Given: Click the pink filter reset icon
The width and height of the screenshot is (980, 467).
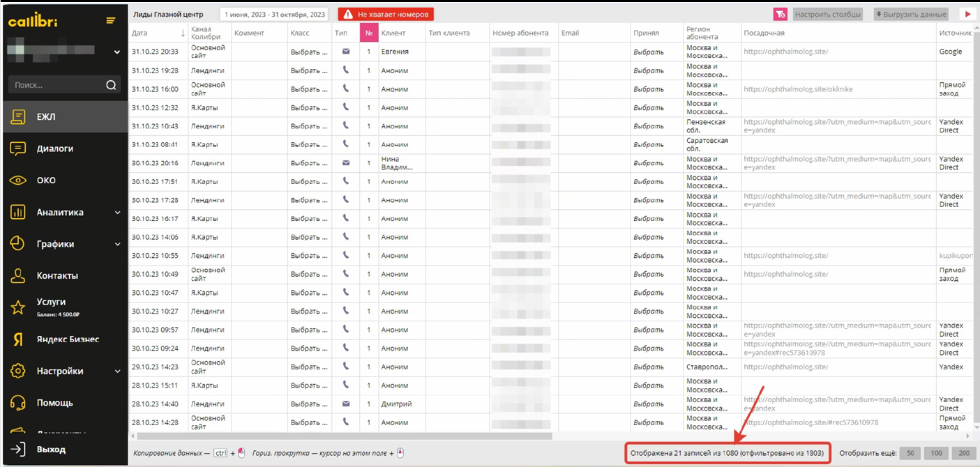Looking at the screenshot, I should click(780, 14).
